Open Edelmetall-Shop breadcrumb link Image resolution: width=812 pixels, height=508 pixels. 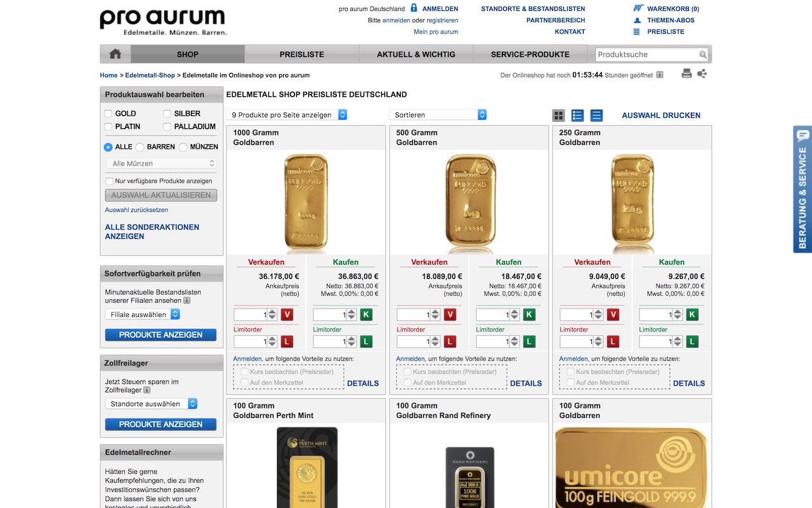pos(150,75)
